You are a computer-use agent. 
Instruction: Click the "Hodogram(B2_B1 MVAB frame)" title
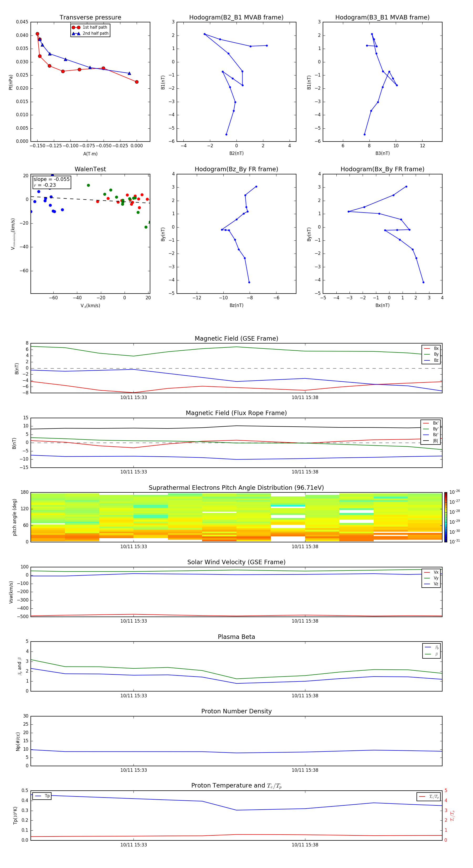236,18
